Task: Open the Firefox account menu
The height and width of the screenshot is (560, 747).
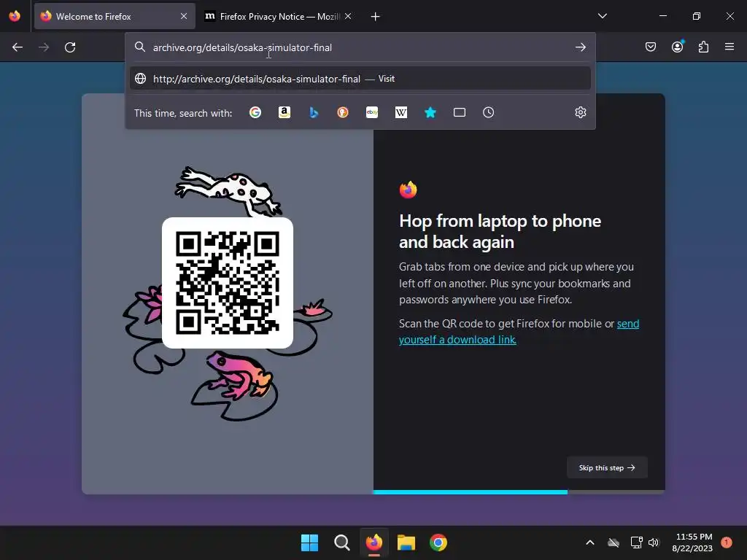Action: coord(677,47)
